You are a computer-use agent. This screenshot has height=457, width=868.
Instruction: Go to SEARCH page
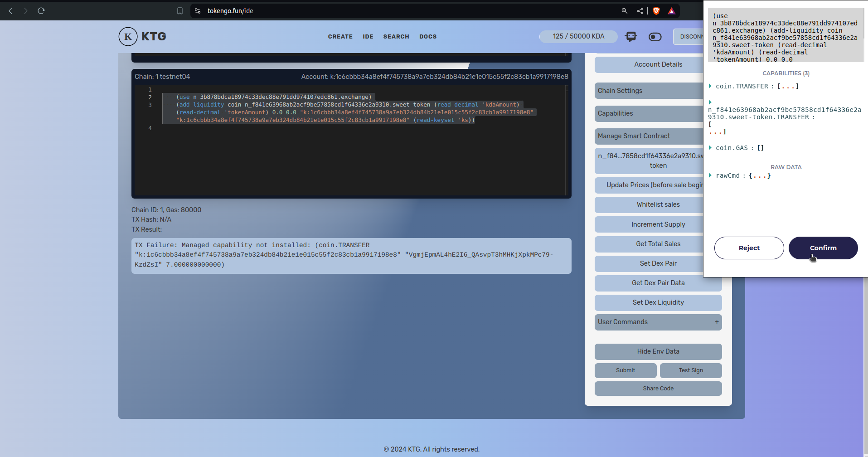396,37
